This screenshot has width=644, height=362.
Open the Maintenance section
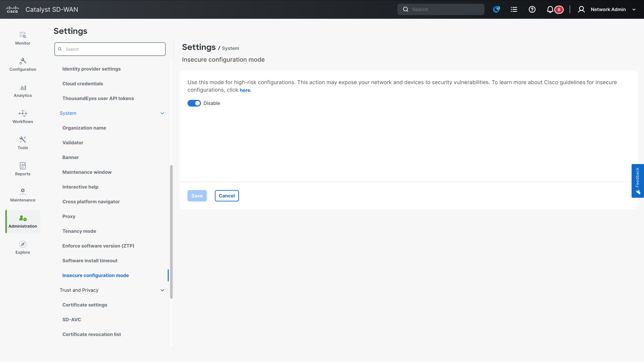[x=22, y=195]
